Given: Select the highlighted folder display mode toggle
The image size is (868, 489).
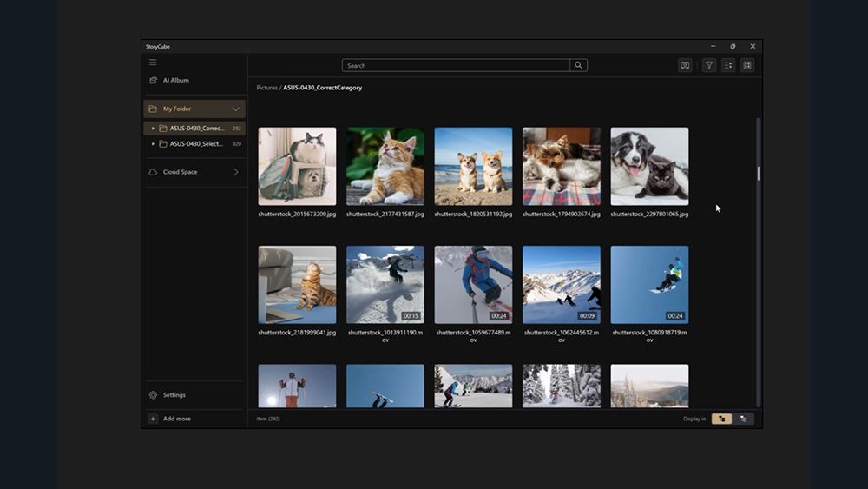Looking at the screenshot, I should [721, 419].
